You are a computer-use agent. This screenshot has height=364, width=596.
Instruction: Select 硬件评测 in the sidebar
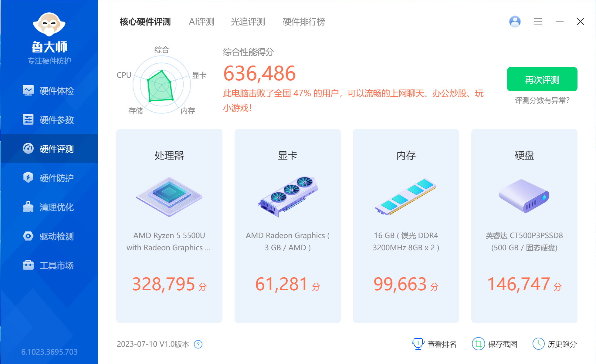click(49, 149)
